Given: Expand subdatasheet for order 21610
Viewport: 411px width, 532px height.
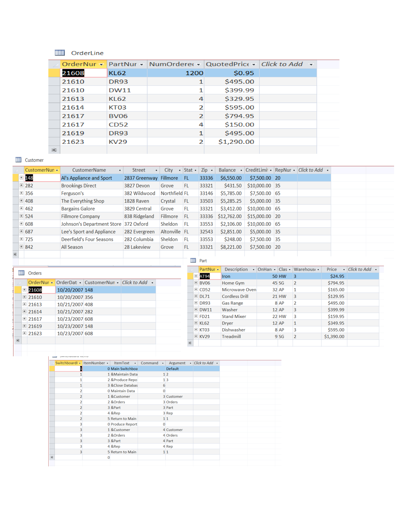Looking at the screenshot, I should (24, 297).
